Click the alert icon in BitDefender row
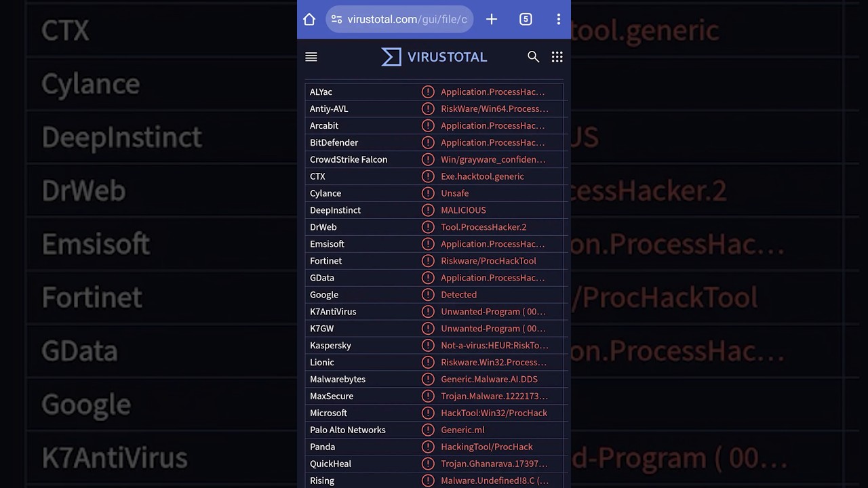This screenshot has height=488, width=868. coord(428,142)
